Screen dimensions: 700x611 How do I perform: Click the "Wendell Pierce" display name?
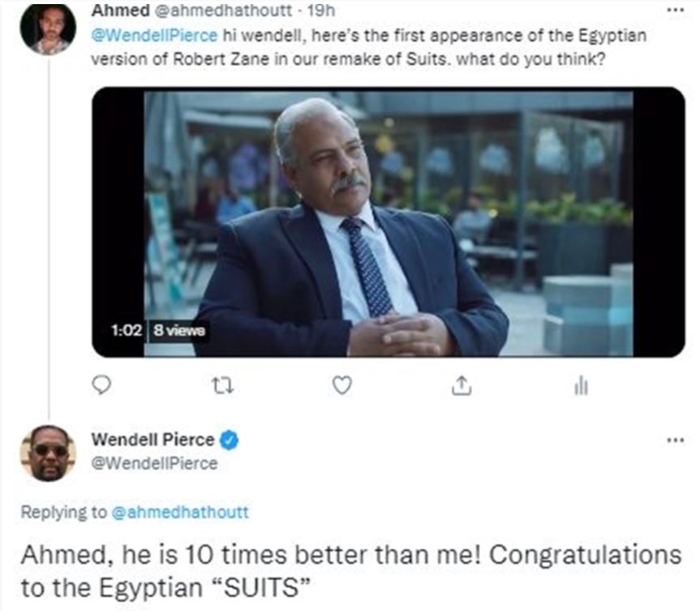(x=152, y=441)
